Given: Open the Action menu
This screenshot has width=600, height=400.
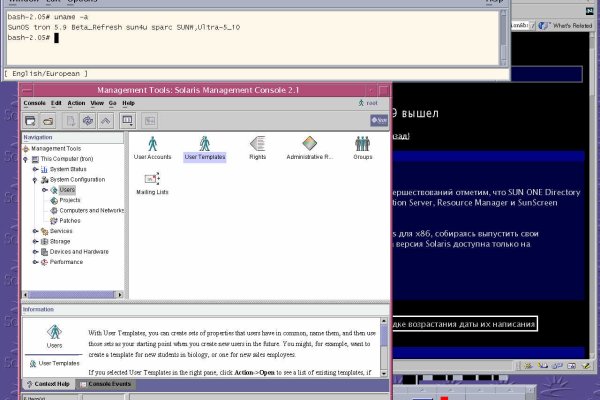Looking at the screenshot, I should pos(74,103).
